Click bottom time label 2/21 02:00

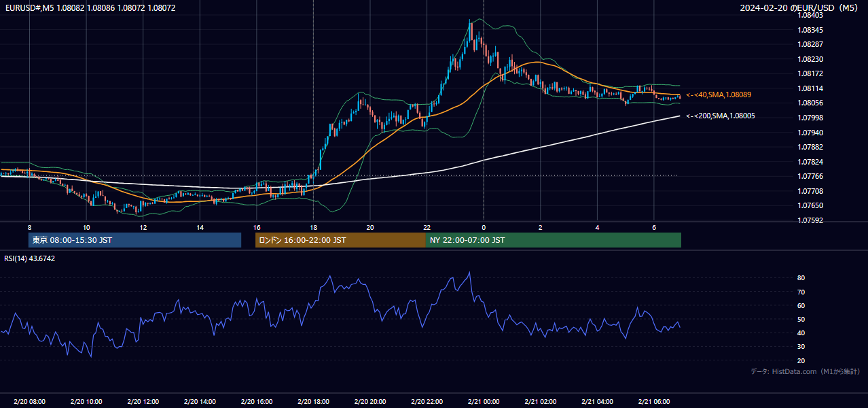(541, 402)
